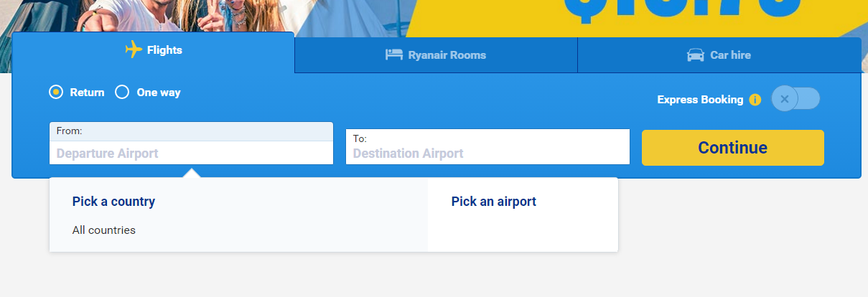Open the Car hire tab
Image resolution: width=868 pixels, height=297 pixels.
[730, 55]
